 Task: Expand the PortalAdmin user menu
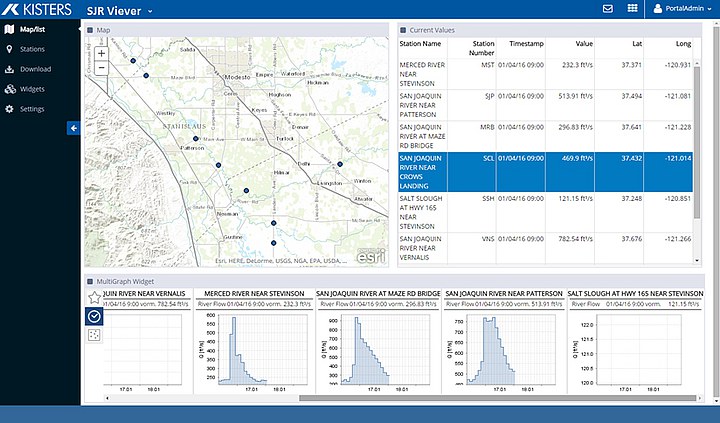[683, 9]
